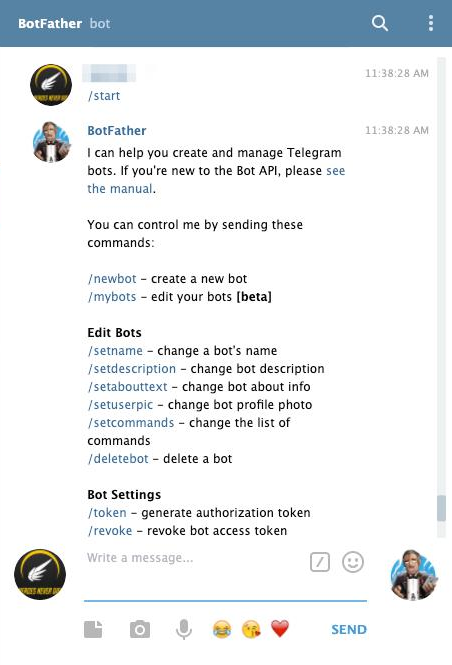452x665 pixels.
Task: Open the emoji picker smiley icon
Action: tap(353, 562)
